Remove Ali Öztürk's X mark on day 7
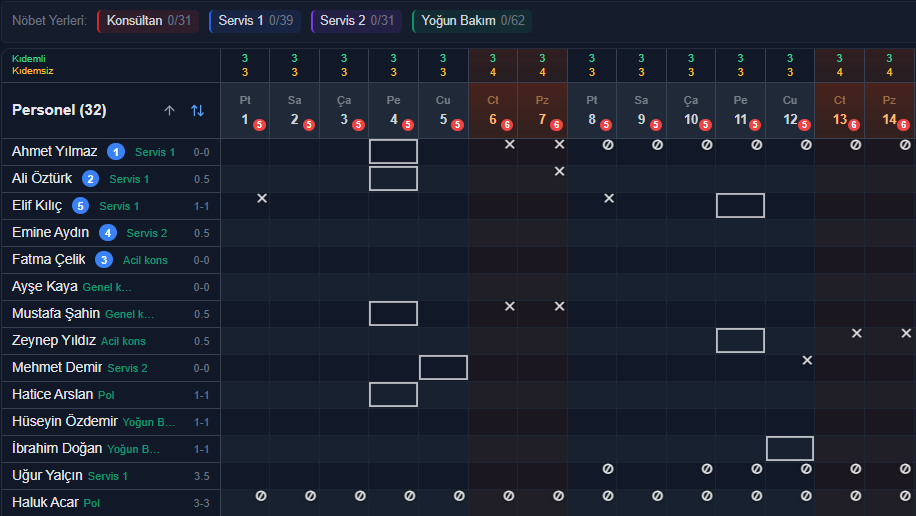Screen dimensions: 916x516 click(x=560, y=171)
